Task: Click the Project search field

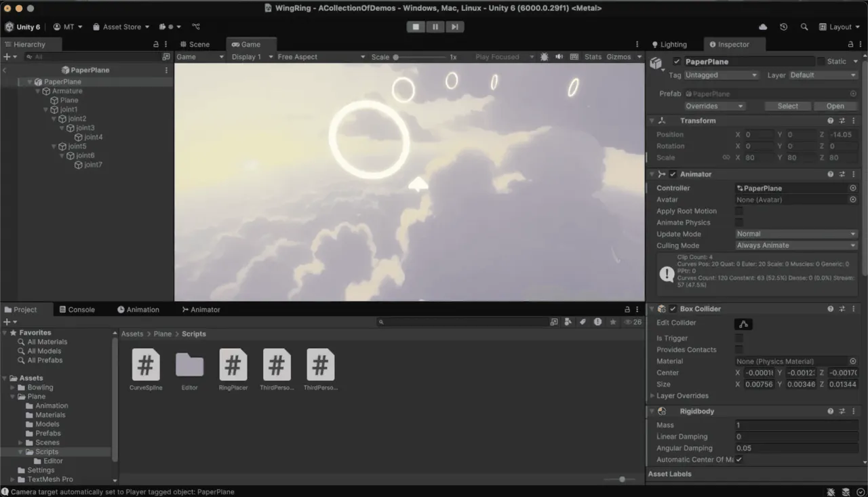Action: [462, 322]
